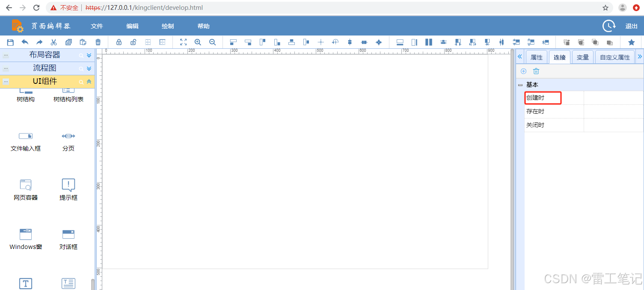Screen dimensions: 644x290
Task: Switch to the 属性 tab
Action: [x=537, y=57]
